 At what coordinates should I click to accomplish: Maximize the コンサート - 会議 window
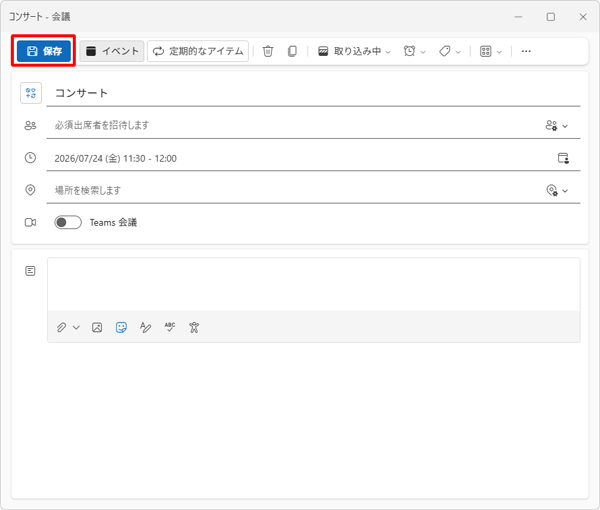tap(551, 17)
